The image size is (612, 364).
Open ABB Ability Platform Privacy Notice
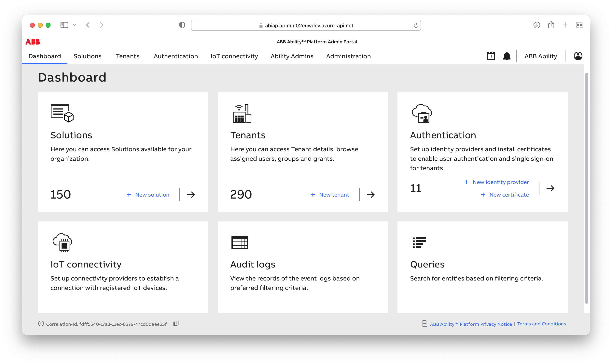(x=471, y=324)
